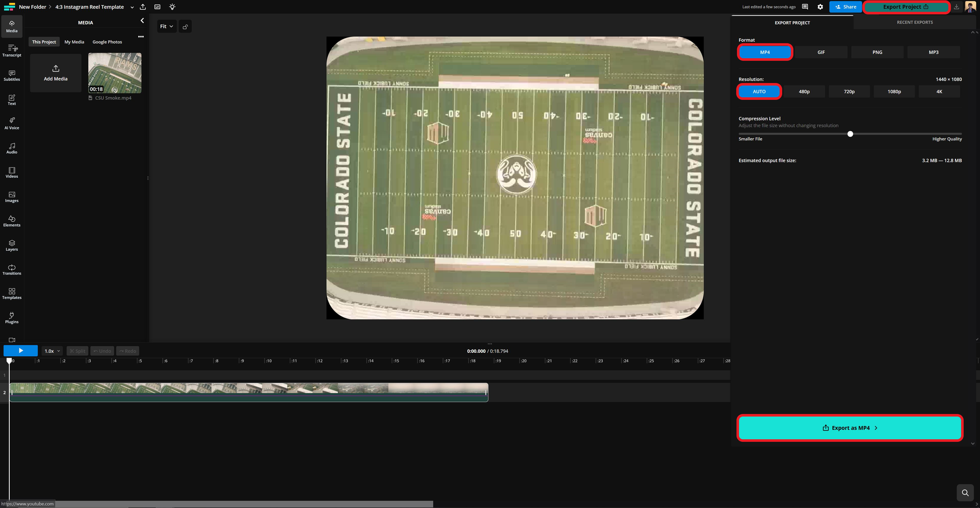Click the canvas lock icon beside Fit
This screenshot has width=980, height=508.
tap(185, 26)
